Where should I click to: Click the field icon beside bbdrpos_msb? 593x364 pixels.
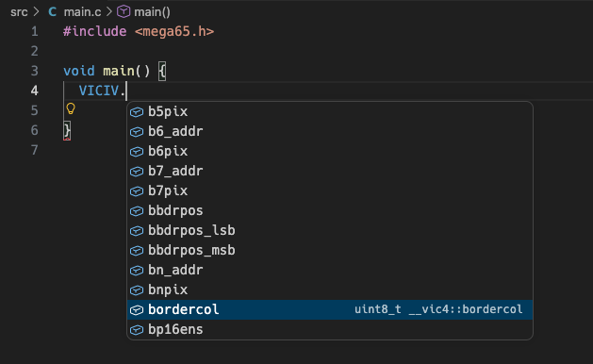click(137, 251)
